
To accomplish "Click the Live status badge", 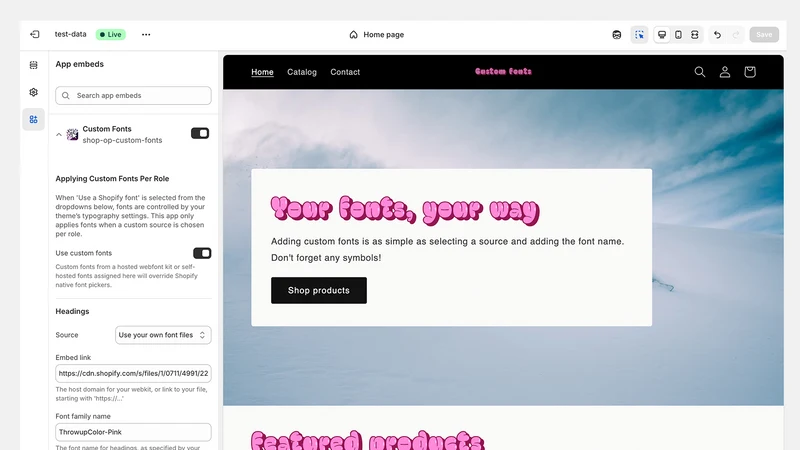I will click(111, 34).
